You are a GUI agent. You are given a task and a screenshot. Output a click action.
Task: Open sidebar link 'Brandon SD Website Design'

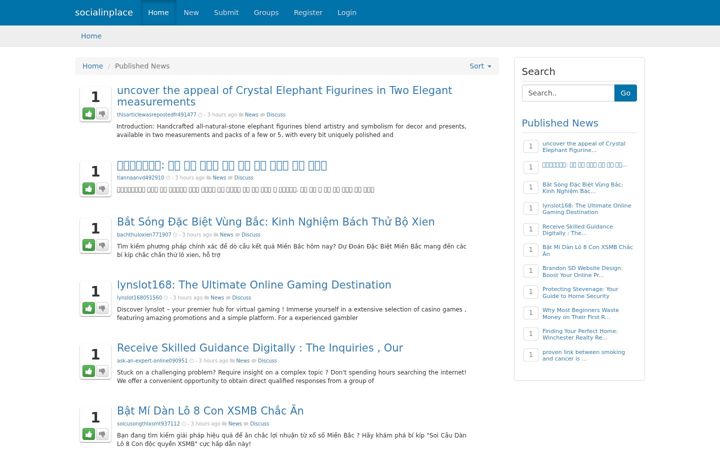tap(582, 271)
